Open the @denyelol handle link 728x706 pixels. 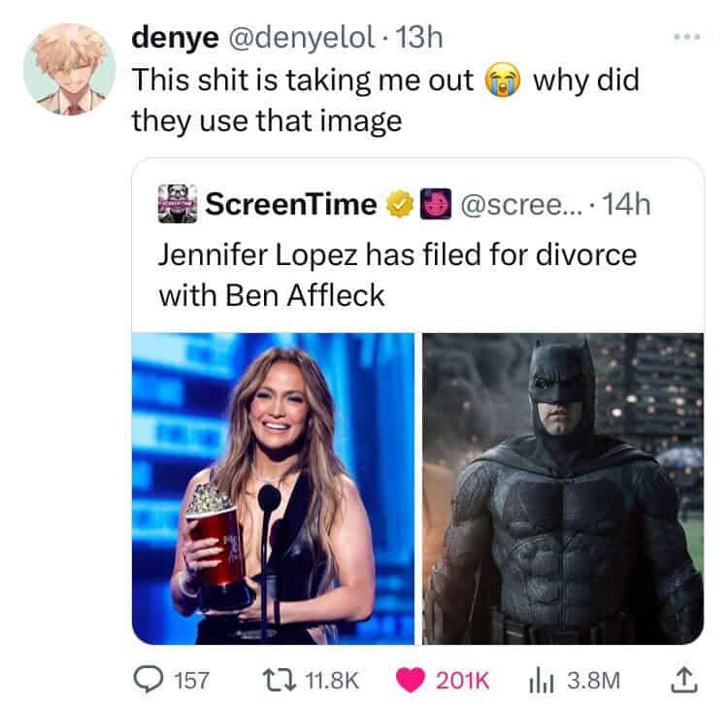tap(300, 37)
